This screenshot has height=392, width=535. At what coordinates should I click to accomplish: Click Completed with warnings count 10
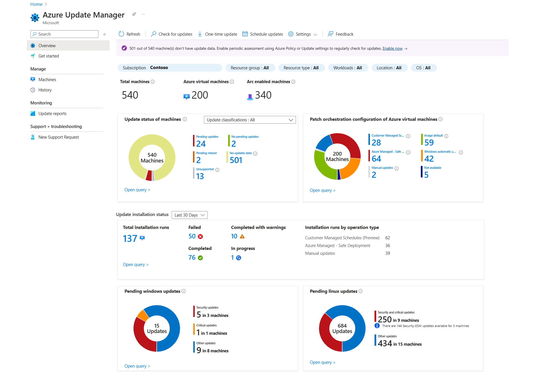point(234,236)
